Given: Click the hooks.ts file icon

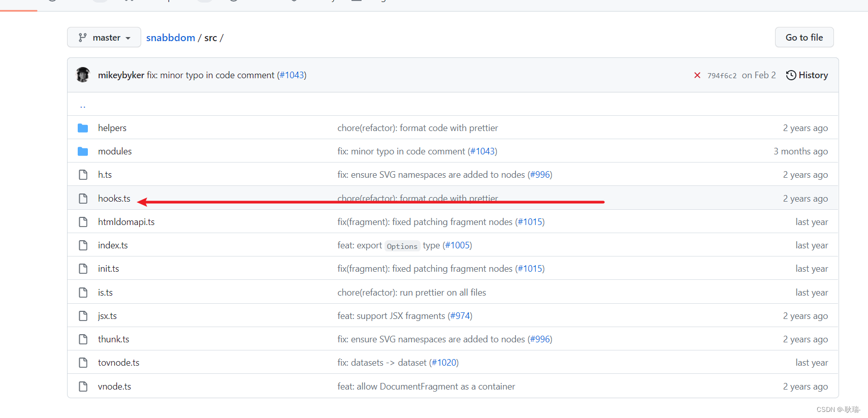Looking at the screenshot, I should point(83,199).
